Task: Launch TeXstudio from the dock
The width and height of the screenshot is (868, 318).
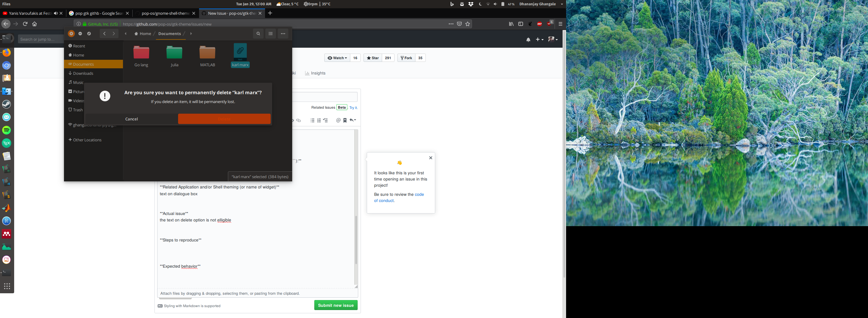Action: (x=6, y=143)
